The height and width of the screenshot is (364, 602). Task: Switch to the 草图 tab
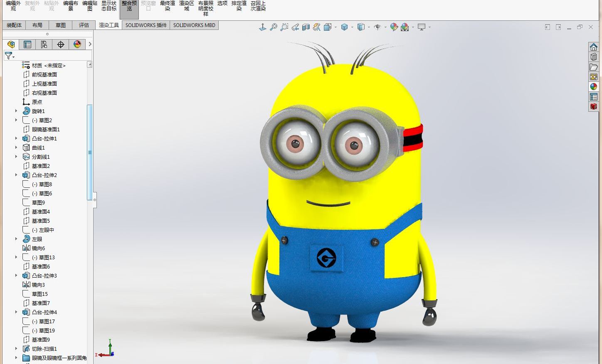click(x=61, y=25)
